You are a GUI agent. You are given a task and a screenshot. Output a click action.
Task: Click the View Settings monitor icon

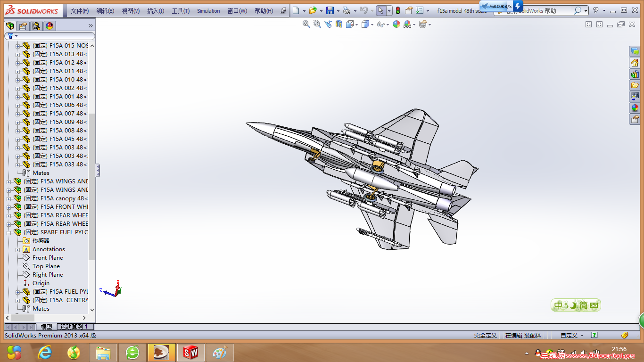pyautogui.click(x=422, y=24)
